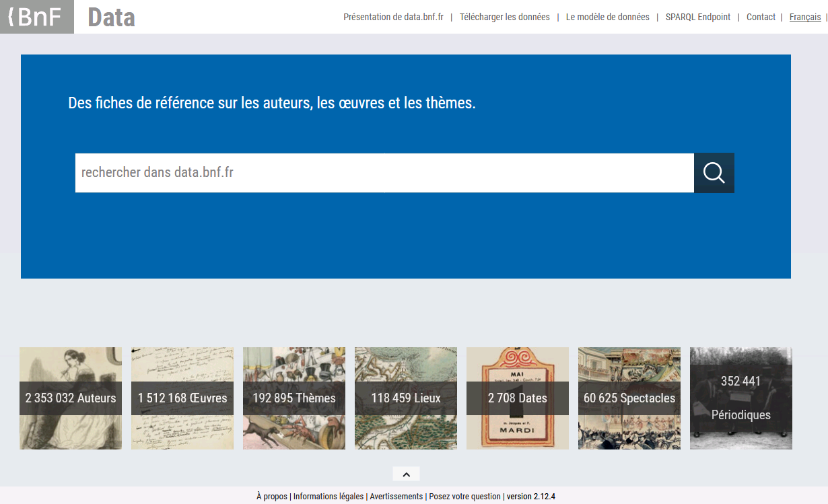Click the magnifying glass search icon
This screenshot has width=828, height=504.
[x=714, y=173]
